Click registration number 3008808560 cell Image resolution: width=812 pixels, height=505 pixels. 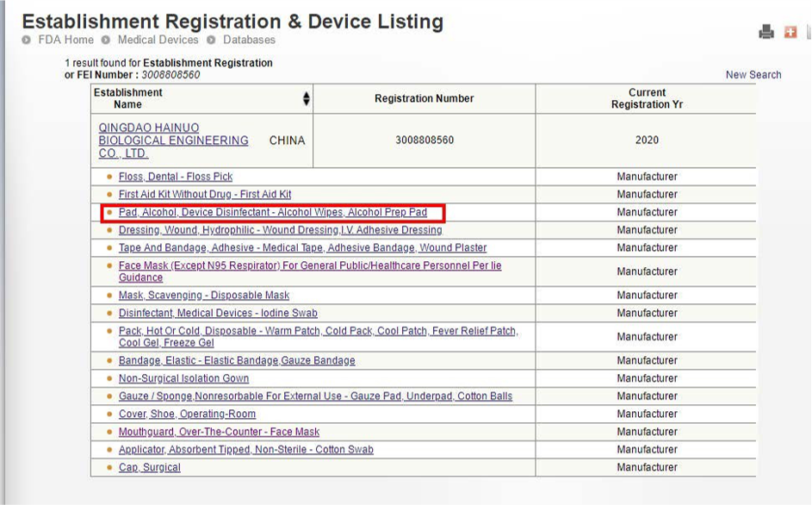[425, 140]
